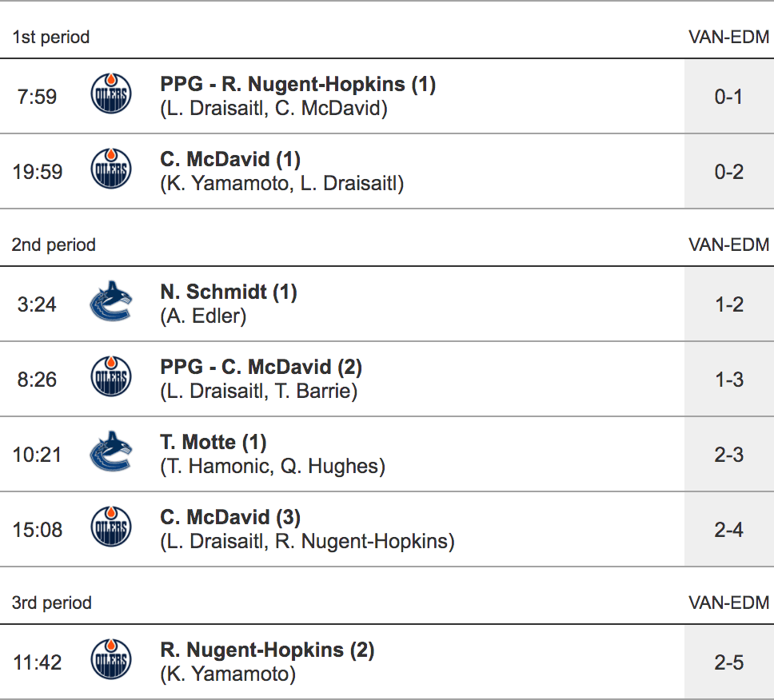
Task: Select the N. Schmidt (1) goal
Action: [x=229, y=292]
